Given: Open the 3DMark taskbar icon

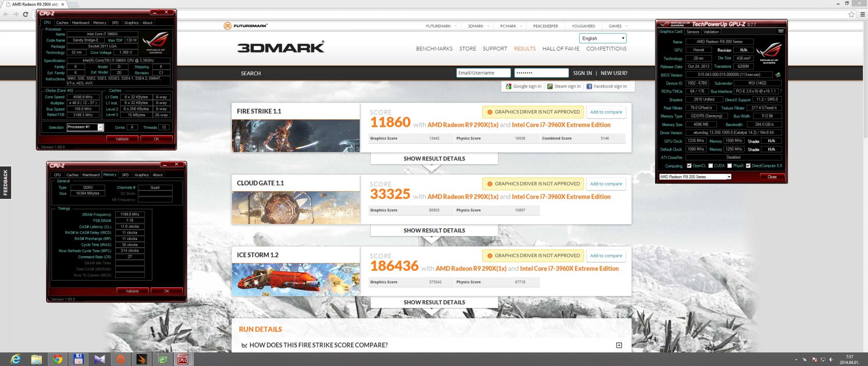Looking at the screenshot, I should (142, 359).
